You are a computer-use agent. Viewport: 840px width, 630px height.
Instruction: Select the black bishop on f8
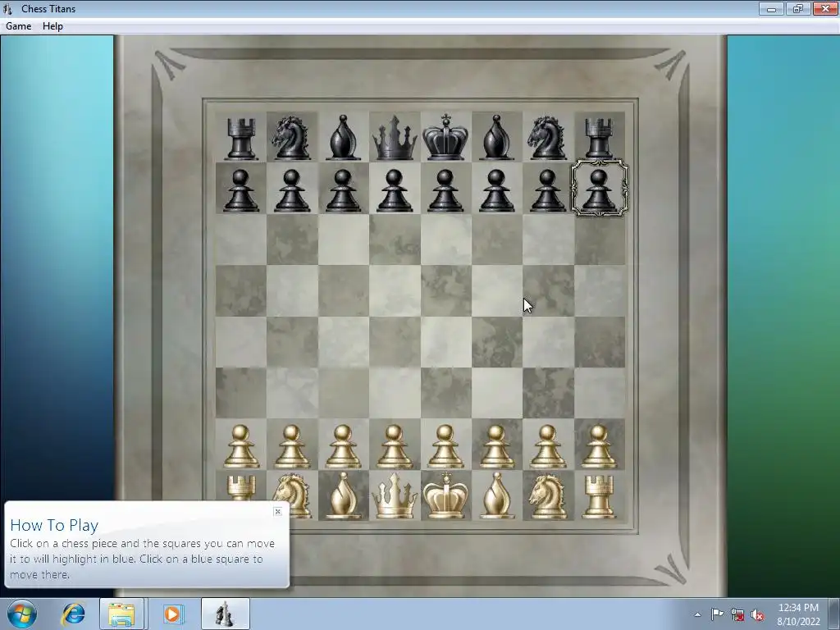(496, 138)
